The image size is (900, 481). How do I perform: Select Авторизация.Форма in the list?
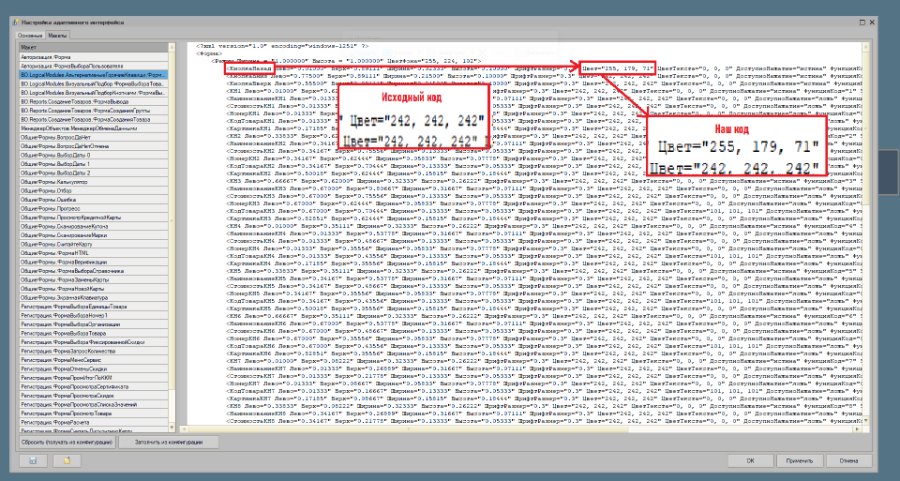click(x=94, y=57)
